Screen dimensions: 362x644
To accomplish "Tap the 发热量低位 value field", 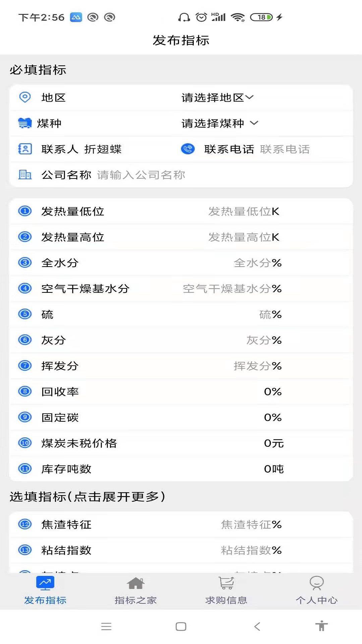I will 243,211.
